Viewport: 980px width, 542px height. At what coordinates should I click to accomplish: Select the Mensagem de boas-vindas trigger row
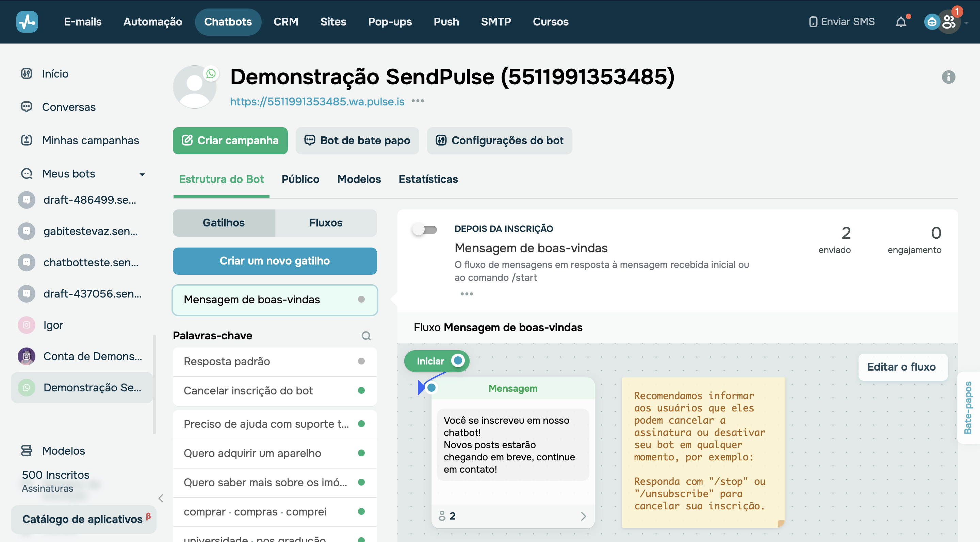point(275,300)
